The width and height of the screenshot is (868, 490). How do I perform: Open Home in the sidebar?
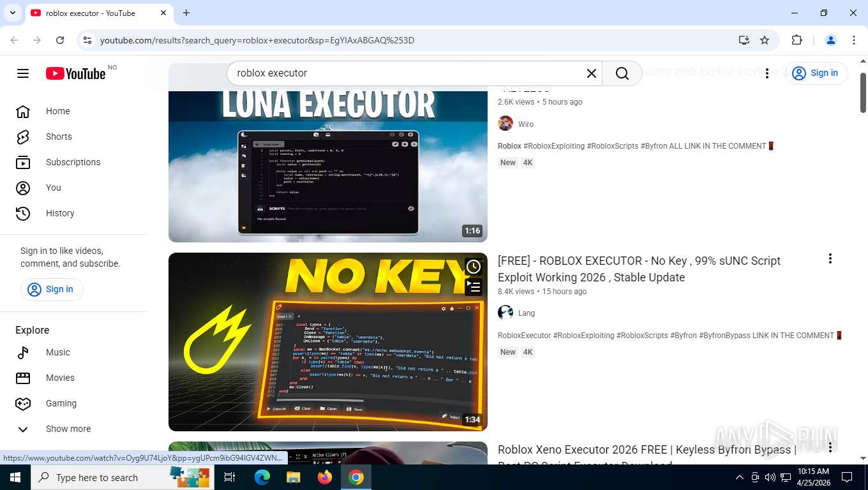(x=73, y=111)
